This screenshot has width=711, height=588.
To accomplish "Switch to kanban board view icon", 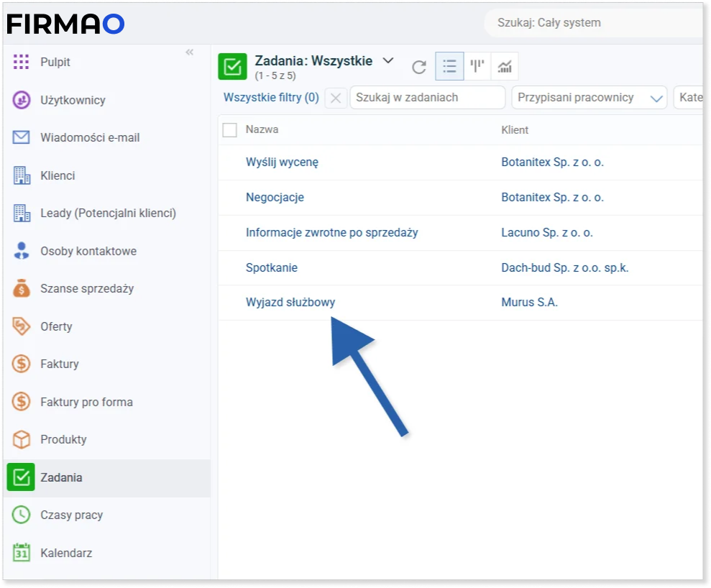I will click(x=477, y=66).
